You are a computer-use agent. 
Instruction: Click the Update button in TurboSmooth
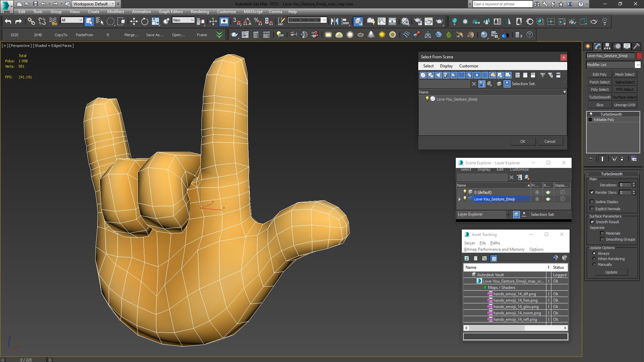pos(611,272)
